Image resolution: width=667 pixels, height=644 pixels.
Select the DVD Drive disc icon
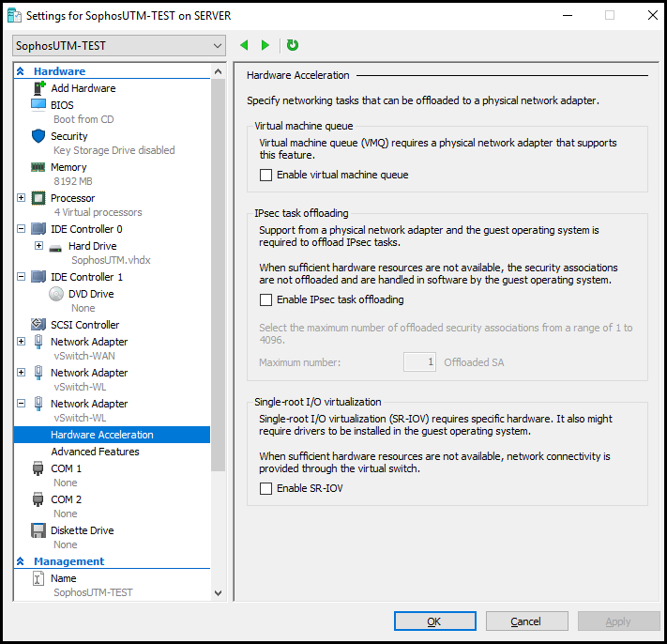[56, 294]
